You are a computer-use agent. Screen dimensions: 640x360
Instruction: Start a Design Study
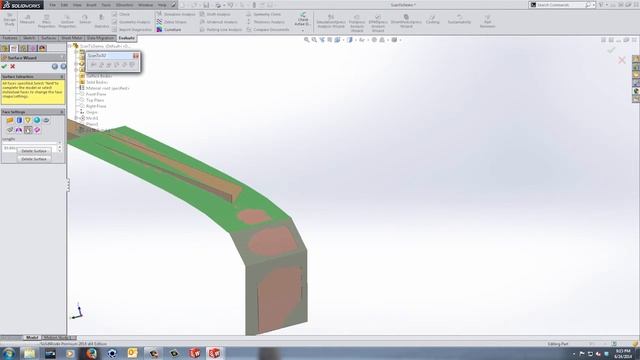click(x=9, y=21)
